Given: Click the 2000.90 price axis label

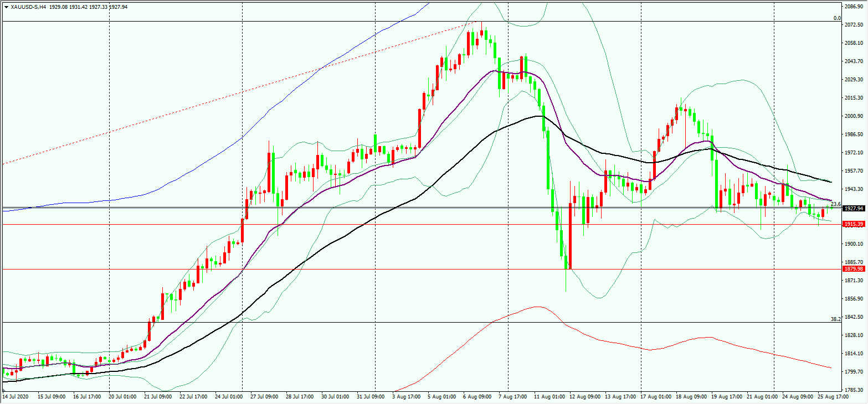Looking at the screenshot, I should [854, 116].
